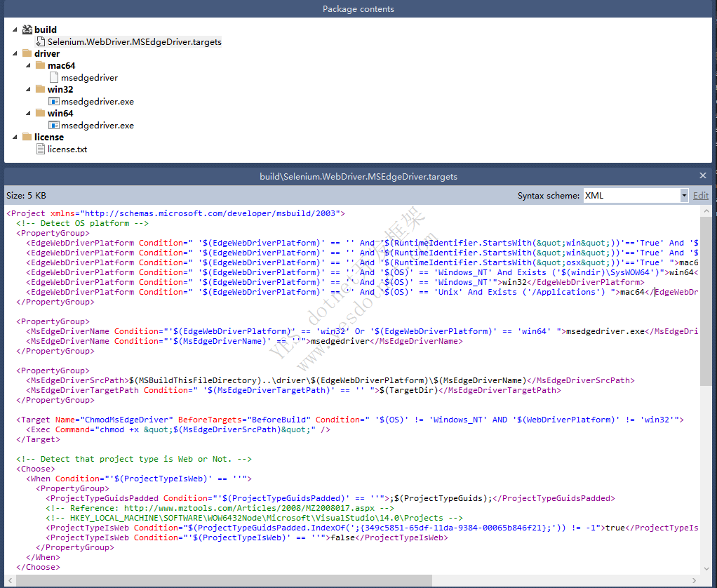The width and height of the screenshot is (717, 588).
Task: Click the vertical scrollbar thumb
Action: (x=706, y=302)
